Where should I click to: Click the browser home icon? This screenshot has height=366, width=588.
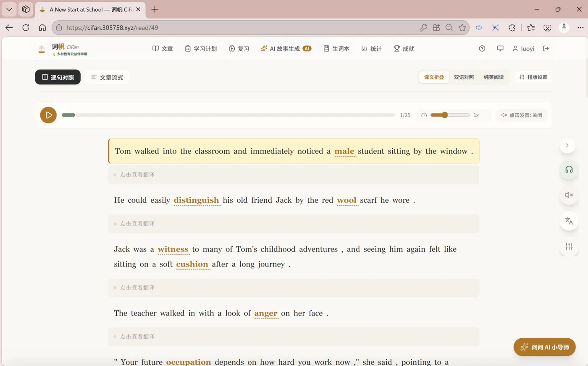click(x=42, y=28)
